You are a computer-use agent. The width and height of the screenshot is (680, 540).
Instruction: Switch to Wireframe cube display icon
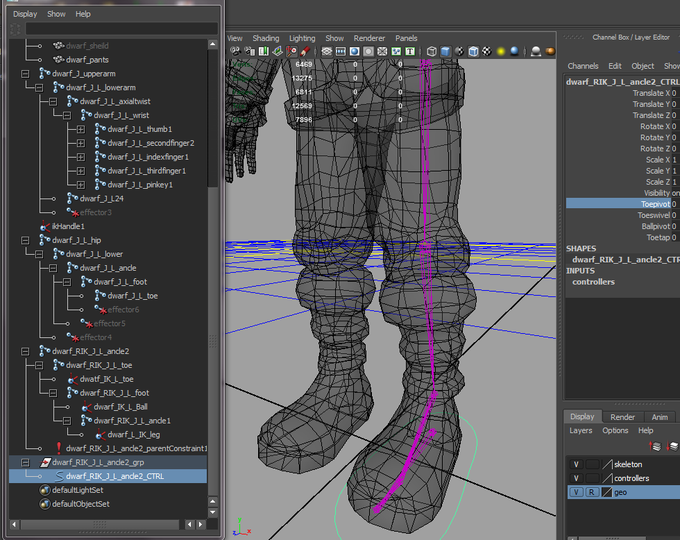click(432, 52)
